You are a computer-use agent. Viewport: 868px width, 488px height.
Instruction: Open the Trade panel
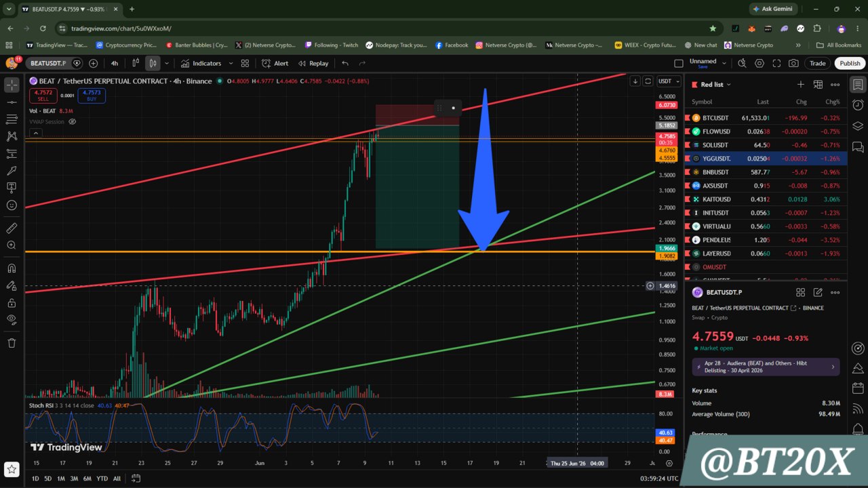click(818, 63)
